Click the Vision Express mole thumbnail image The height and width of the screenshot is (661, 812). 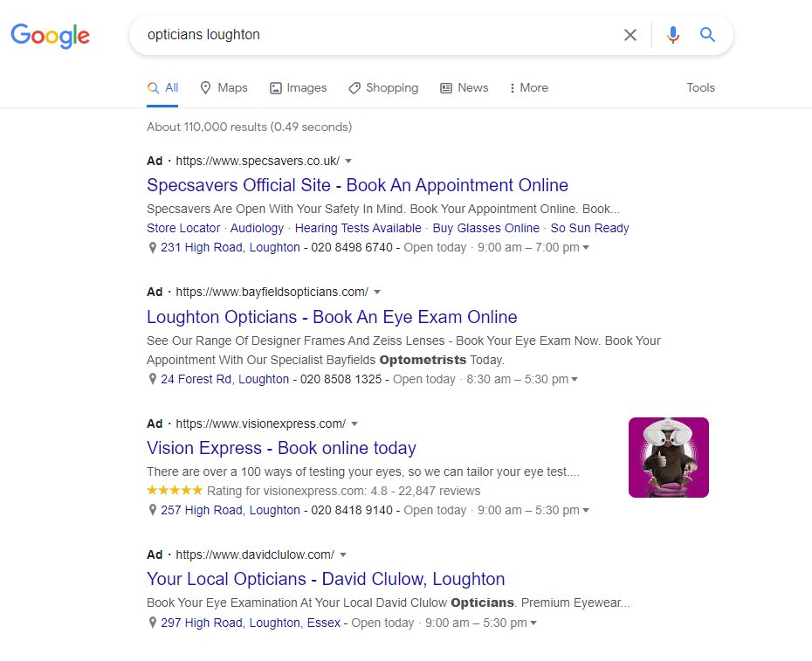point(669,458)
